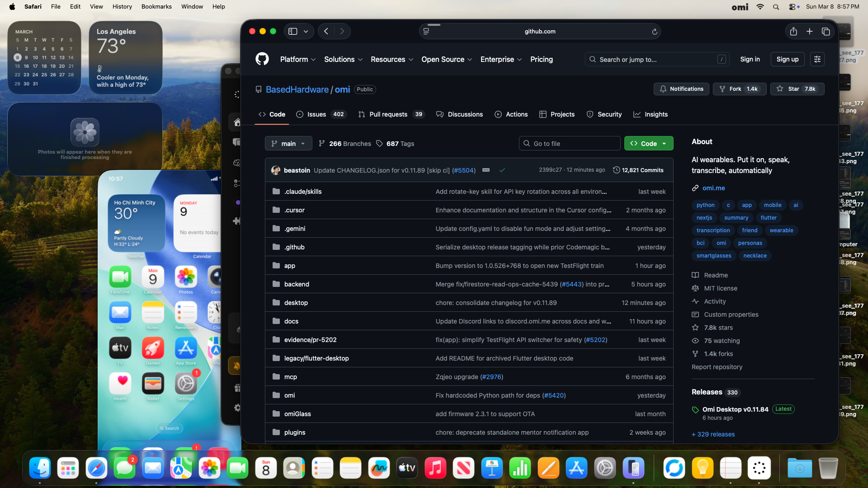Click the Sign up button
868x488 pixels.
pyautogui.click(x=787, y=59)
